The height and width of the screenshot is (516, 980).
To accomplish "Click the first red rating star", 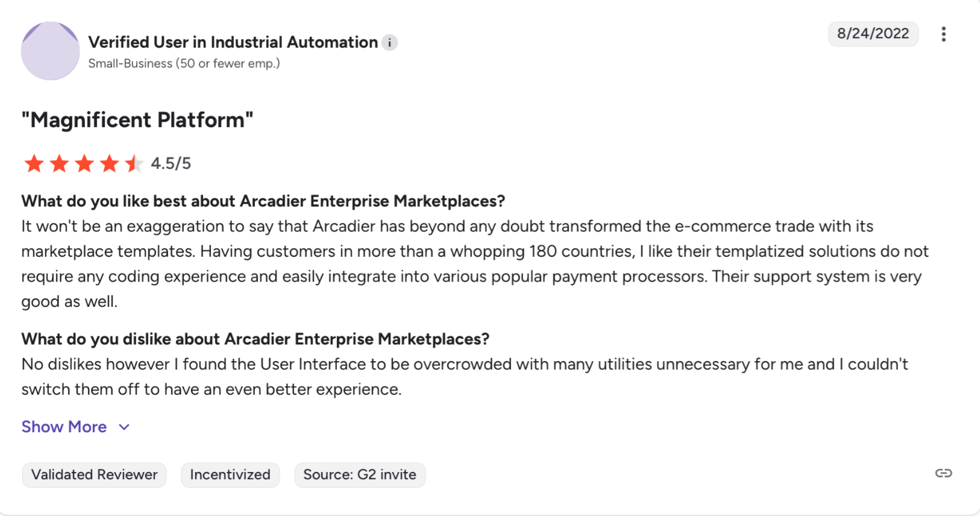I will [x=34, y=163].
